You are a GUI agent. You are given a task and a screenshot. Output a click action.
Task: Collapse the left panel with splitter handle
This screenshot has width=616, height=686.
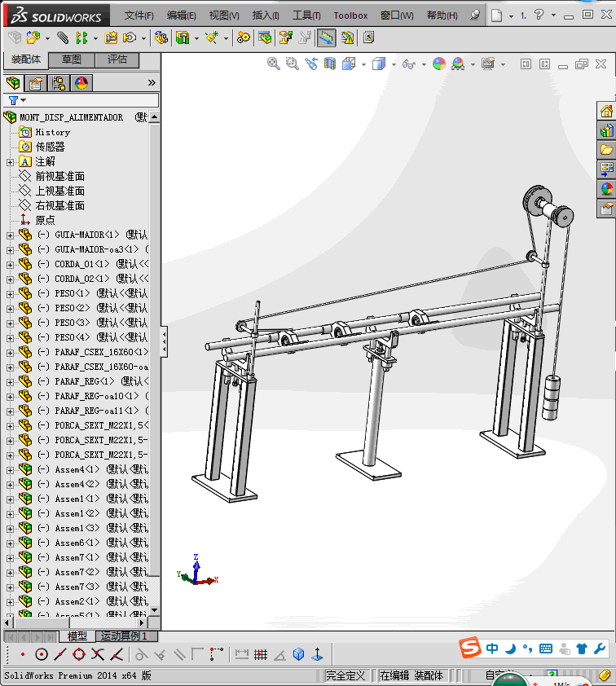(164, 341)
